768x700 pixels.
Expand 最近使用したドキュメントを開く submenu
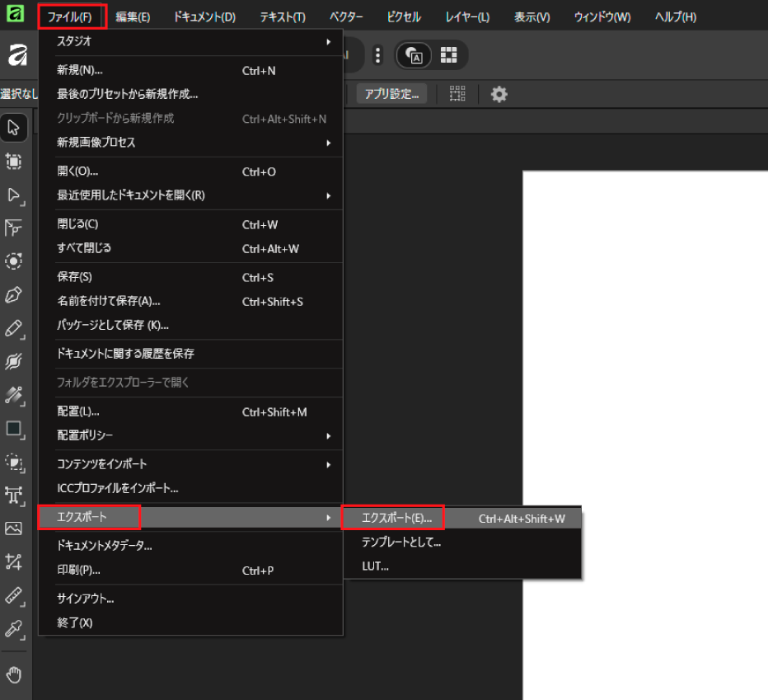tap(190, 195)
